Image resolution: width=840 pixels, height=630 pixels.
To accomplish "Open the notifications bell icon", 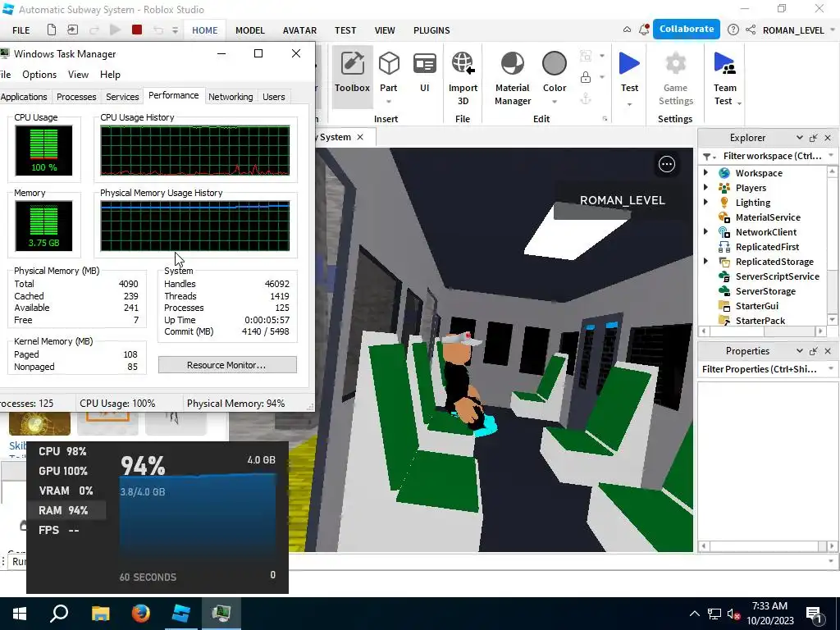I will [644, 30].
